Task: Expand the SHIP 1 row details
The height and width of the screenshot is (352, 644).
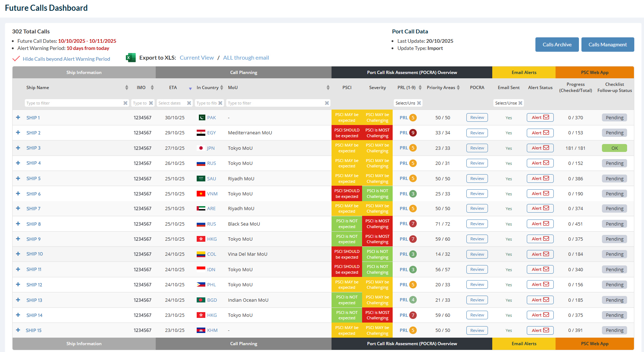Action: coord(18,117)
